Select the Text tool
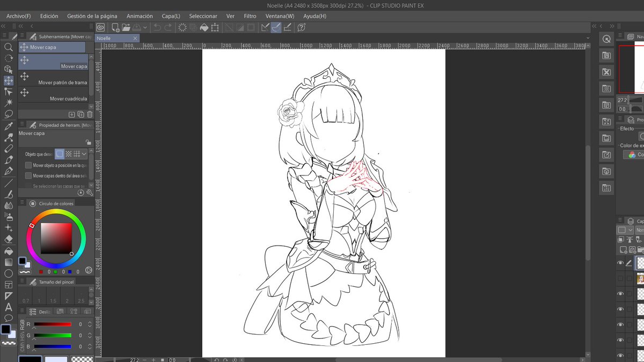 pyautogui.click(x=9, y=307)
